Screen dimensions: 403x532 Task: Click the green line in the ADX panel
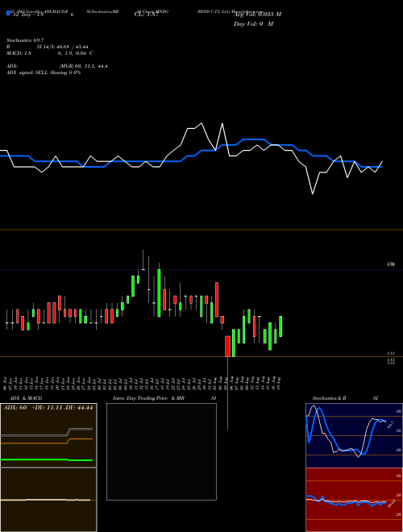[47, 459]
